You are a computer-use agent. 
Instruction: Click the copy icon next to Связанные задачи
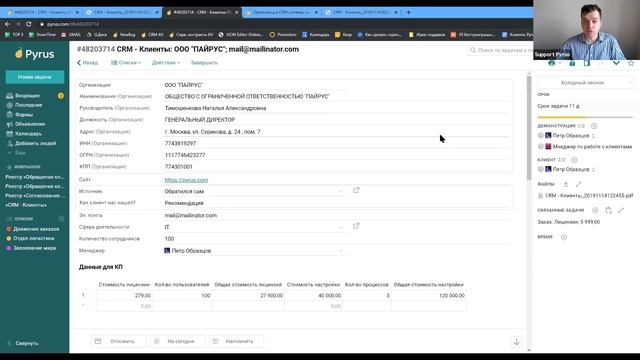[608, 210]
